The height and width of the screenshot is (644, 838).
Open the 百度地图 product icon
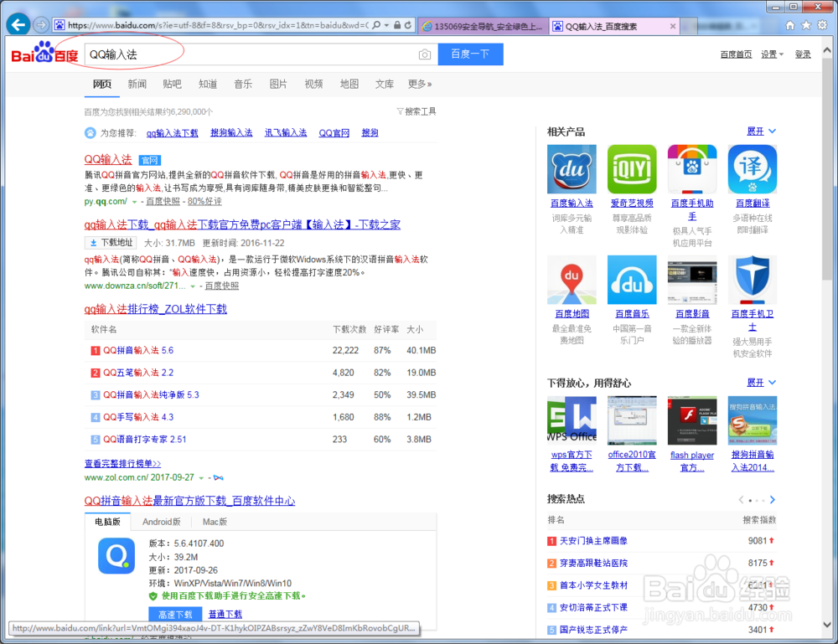pyautogui.click(x=572, y=280)
